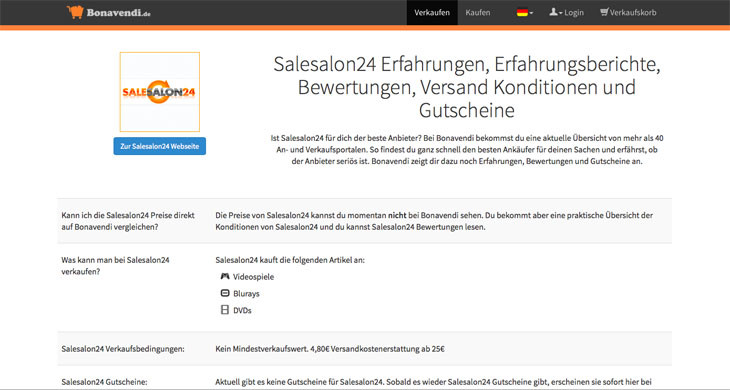Image resolution: width=730 pixels, height=390 pixels.
Task: Click the Blurays disc icon
Action: (225, 293)
